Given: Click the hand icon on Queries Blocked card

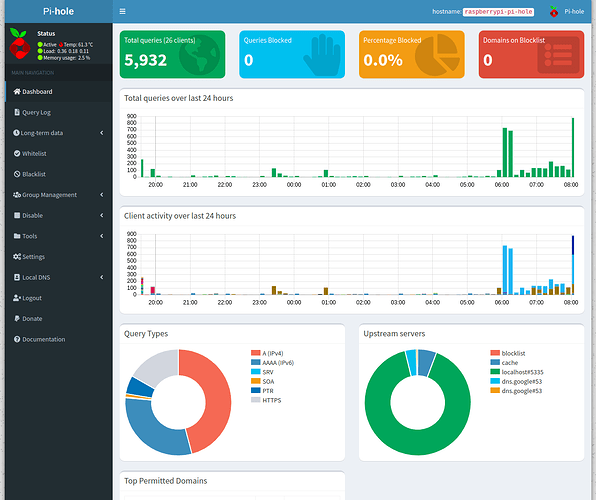Looking at the screenshot, I should [323, 55].
